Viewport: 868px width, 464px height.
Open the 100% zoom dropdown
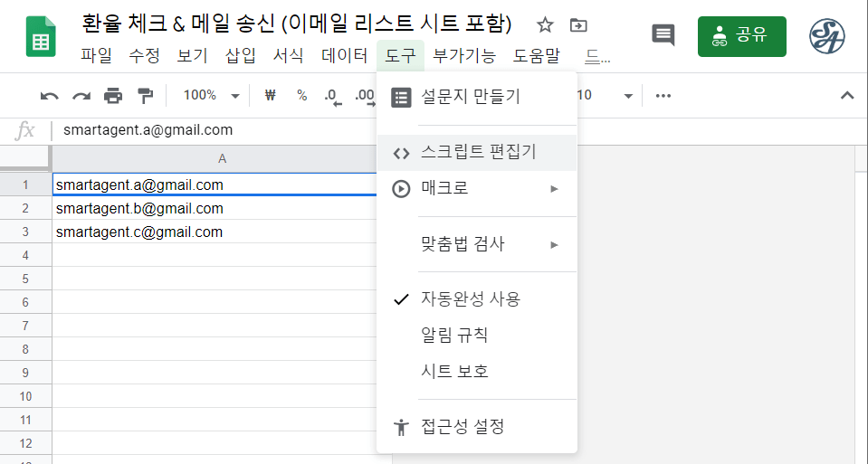(x=211, y=95)
